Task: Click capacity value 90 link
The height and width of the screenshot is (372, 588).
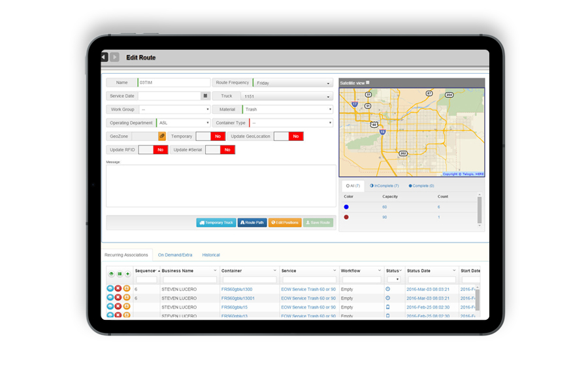Action: (x=384, y=217)
